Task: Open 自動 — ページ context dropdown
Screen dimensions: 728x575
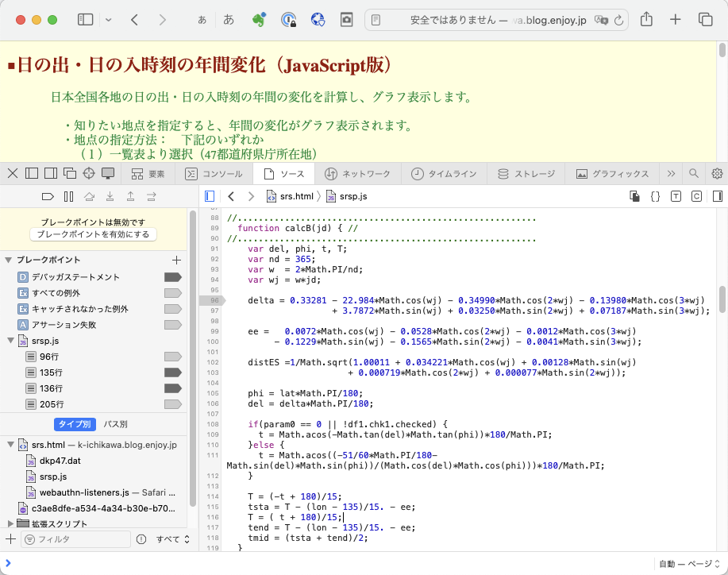Action: [689, 563]
